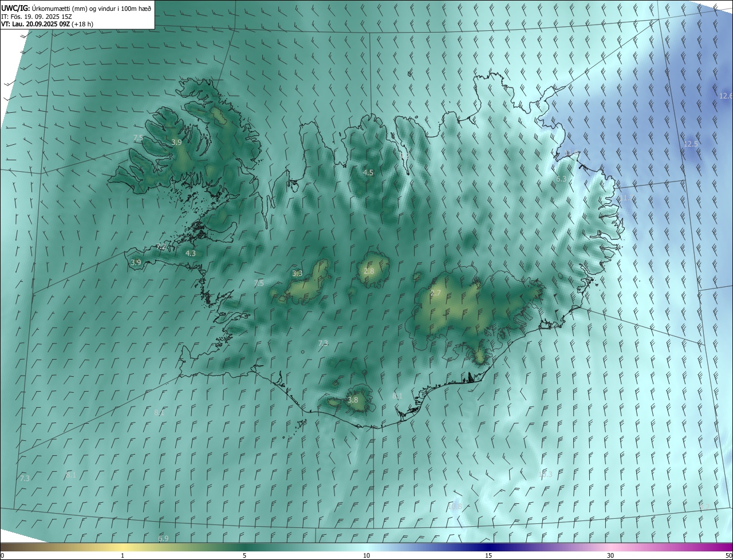Screen dimensions: 733x560
Task: Click the title 'Úrkomumætti (mm) og vindur í 100m hæð'
Action: coord(91,8)
